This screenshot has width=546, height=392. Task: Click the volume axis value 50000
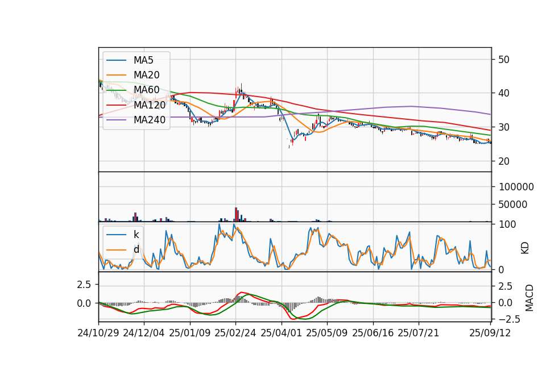[513, 205]
